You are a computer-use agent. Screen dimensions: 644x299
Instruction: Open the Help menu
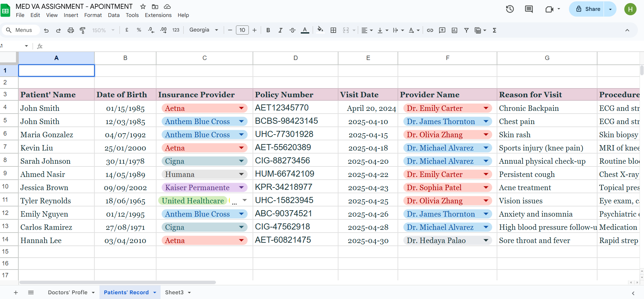pos(183,15)
